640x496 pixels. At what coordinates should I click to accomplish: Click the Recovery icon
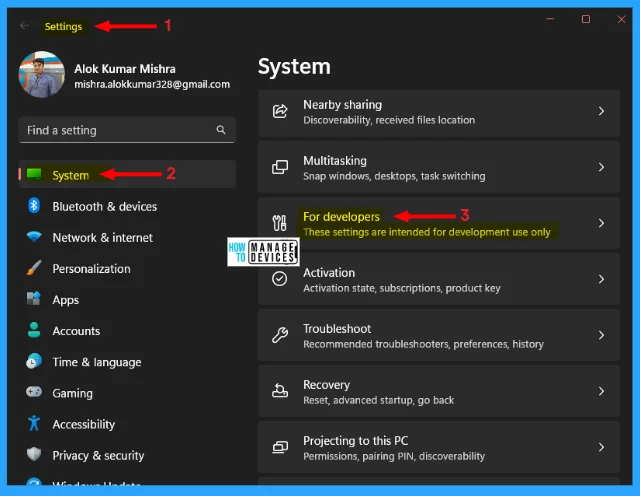point(280,391)
